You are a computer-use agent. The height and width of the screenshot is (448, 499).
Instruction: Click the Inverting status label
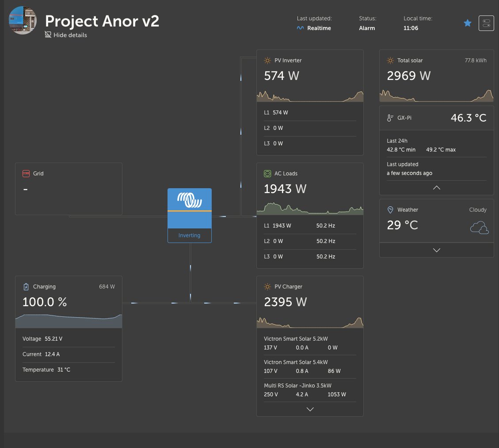189,235
